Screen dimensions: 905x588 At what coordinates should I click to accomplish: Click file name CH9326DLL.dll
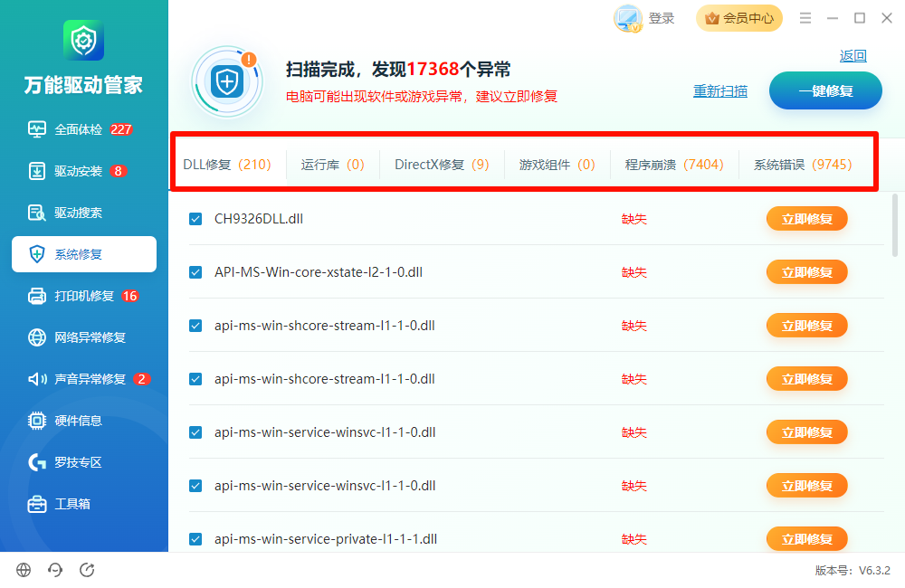259,219
